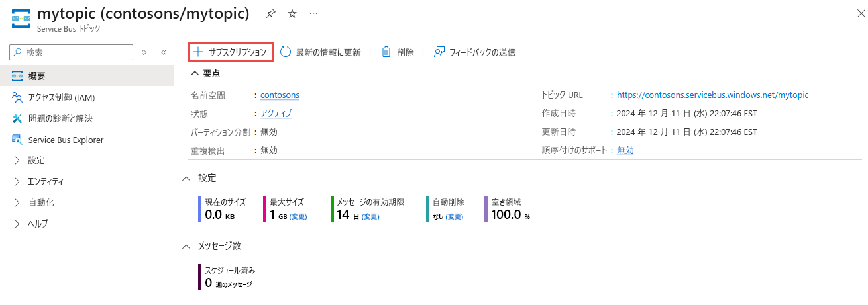Click the 概要 overview icon in the sidebar

coord(17,76)
